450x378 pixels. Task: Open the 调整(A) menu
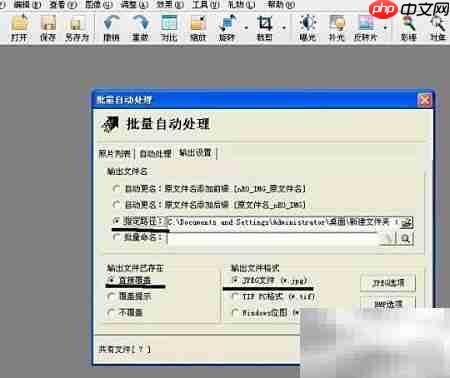134,5
